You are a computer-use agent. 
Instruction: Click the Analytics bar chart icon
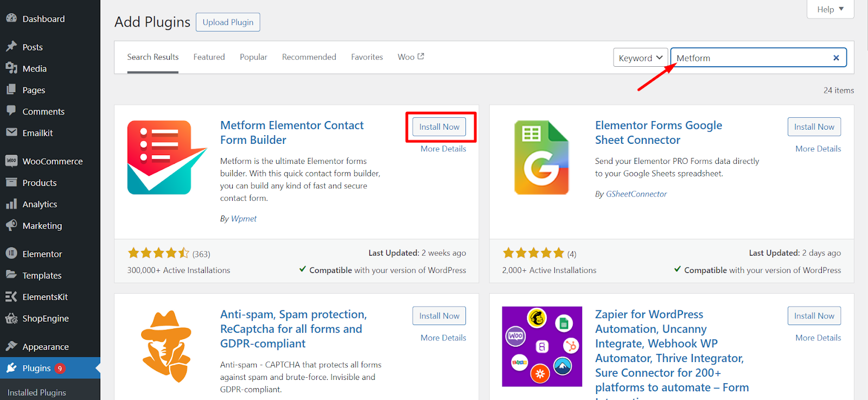11,204
